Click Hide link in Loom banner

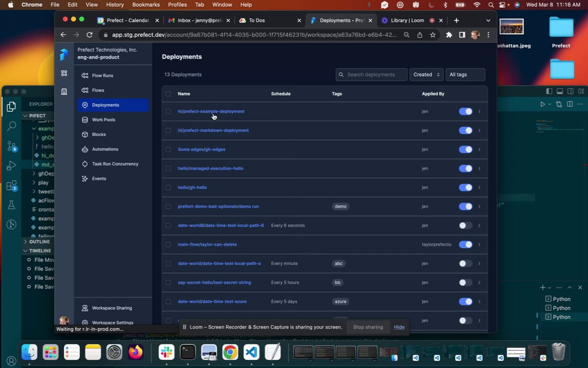[399, 327]
